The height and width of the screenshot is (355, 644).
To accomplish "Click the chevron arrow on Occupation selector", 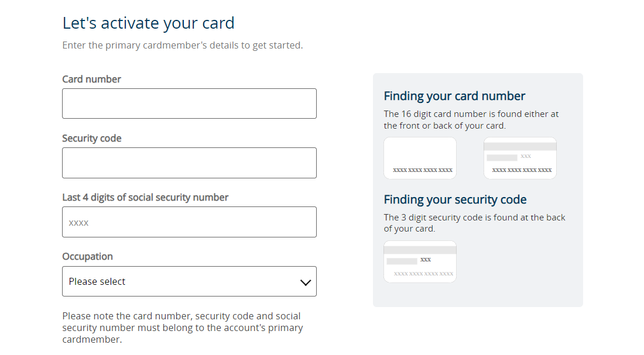I will click(x=305, y=281).
